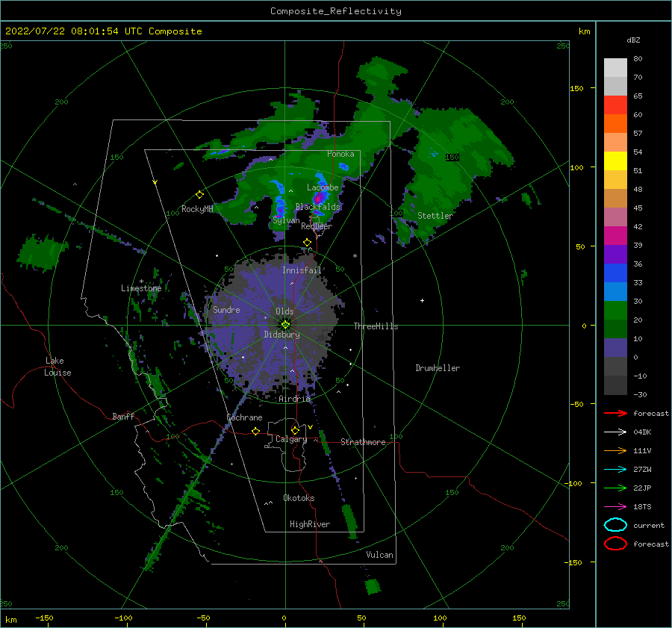This screenshot has width=672, height=628.
Task: Click the magenta 42 dBZ color swatch
Action: [x=615, y=235]
